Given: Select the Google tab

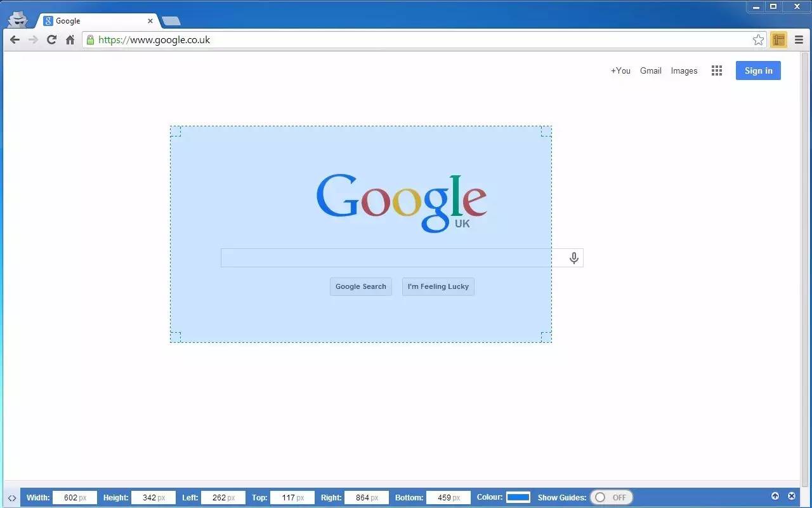Looking at the screenshot, I should [x=98, y=20].
